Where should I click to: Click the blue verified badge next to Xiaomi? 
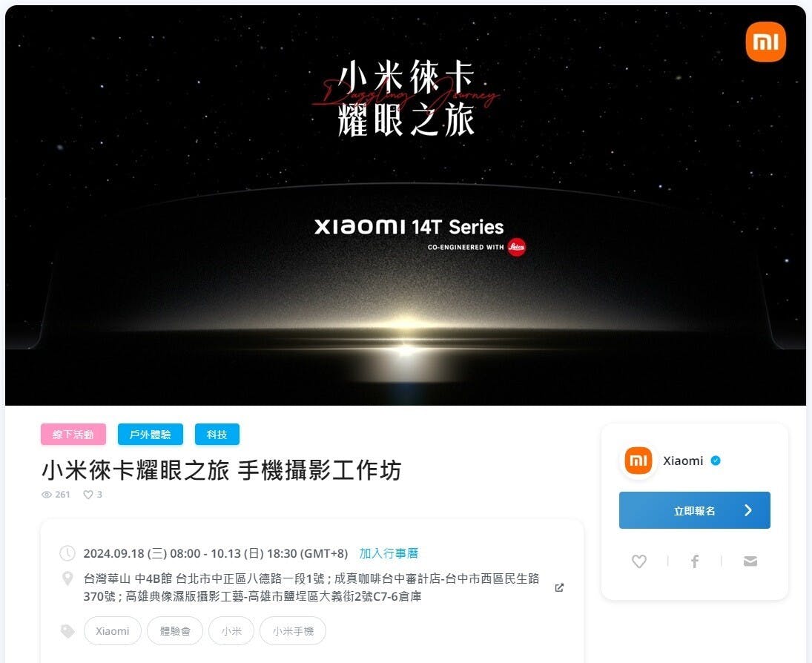pyautogui.click(x=716, y=461)
